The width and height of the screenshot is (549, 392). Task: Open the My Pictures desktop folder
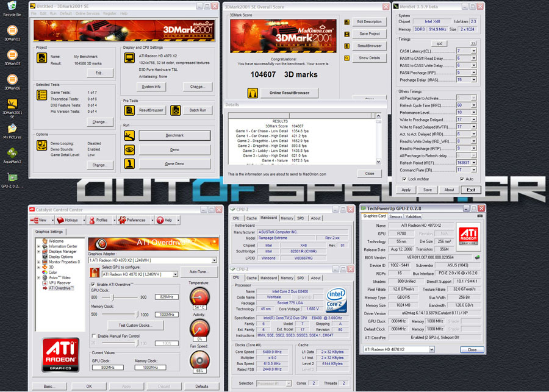click(12, 129)
